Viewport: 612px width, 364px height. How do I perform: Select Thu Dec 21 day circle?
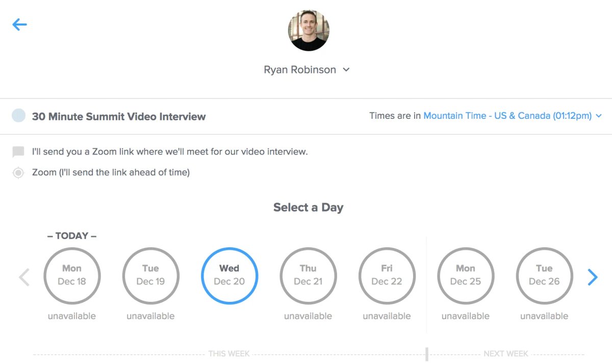[x=308, y=276]
